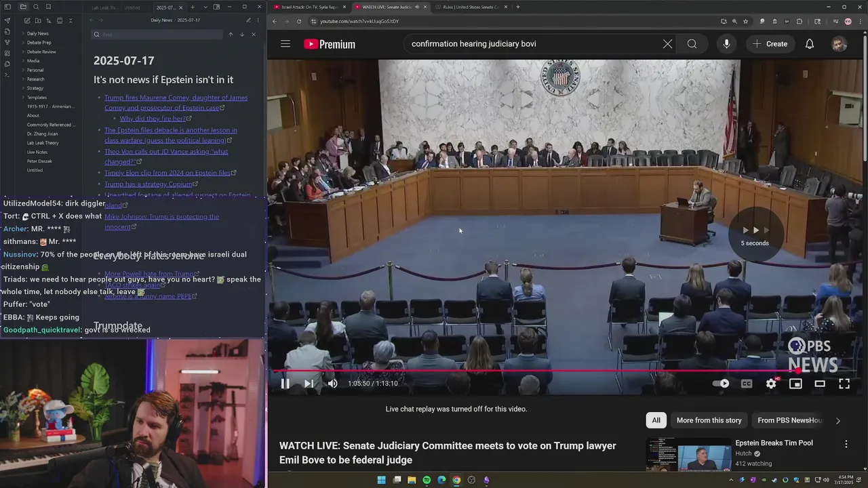Open Why did they fire her link

[x=153, y=119]
